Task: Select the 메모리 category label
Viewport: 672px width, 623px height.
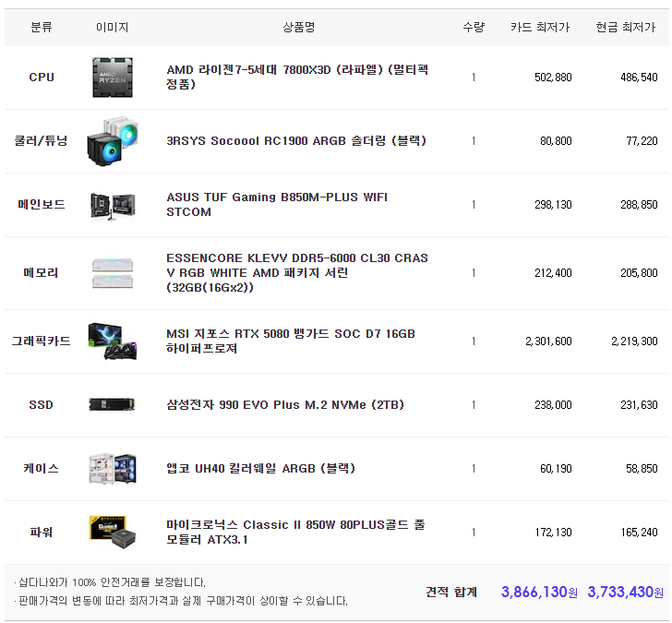Action: [x=42, y=272]
